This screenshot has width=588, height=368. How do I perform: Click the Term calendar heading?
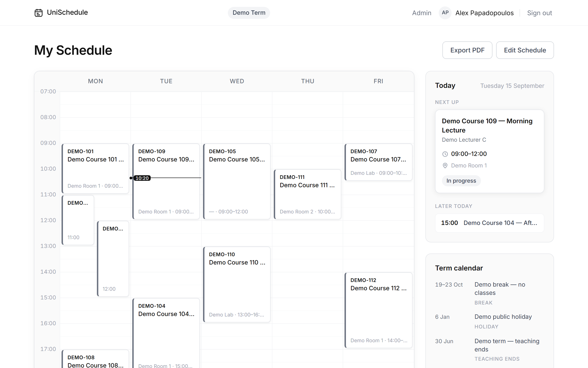tap(459, 268)
